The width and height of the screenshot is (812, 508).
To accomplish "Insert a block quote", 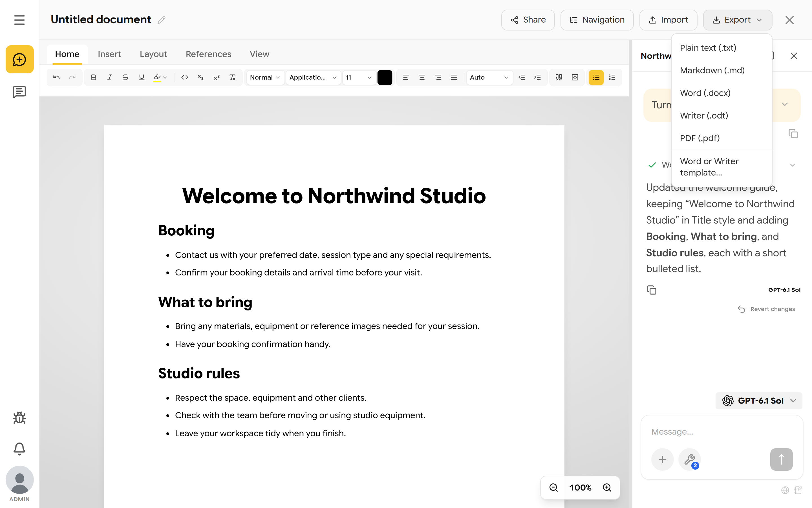I will click(559, 77).
